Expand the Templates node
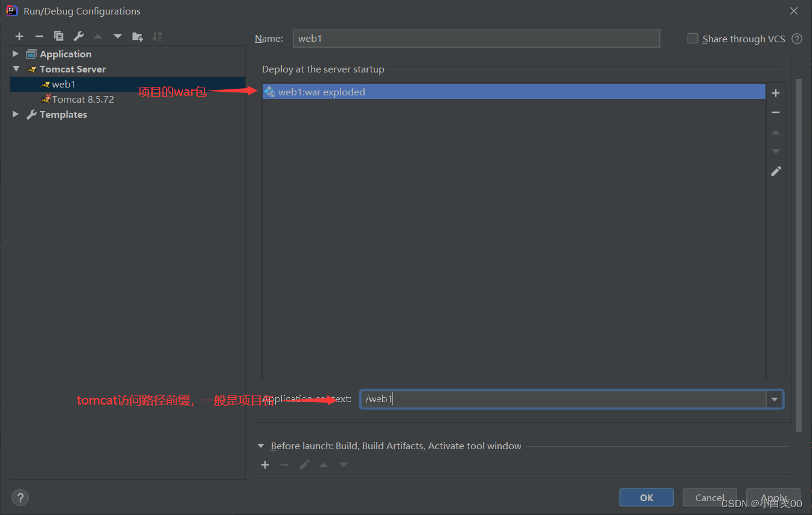The height and width of the screenshot is (515, 812). point(15,114)
